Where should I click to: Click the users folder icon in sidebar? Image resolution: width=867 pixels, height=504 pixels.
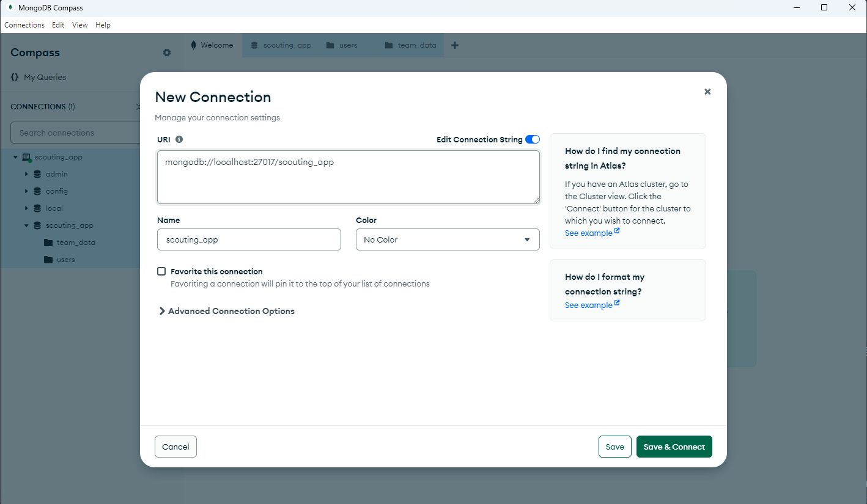[x=48, y=260]
